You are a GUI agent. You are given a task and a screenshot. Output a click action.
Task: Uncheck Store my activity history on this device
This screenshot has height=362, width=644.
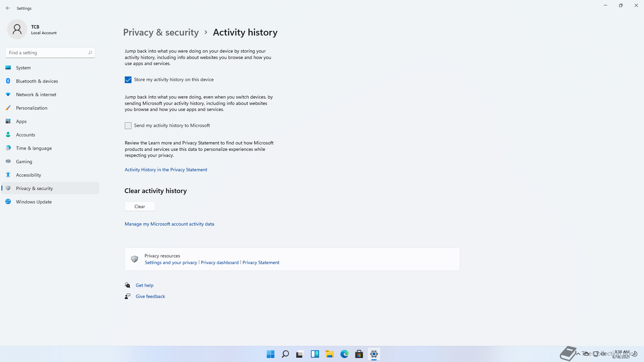tap(128, 80)
